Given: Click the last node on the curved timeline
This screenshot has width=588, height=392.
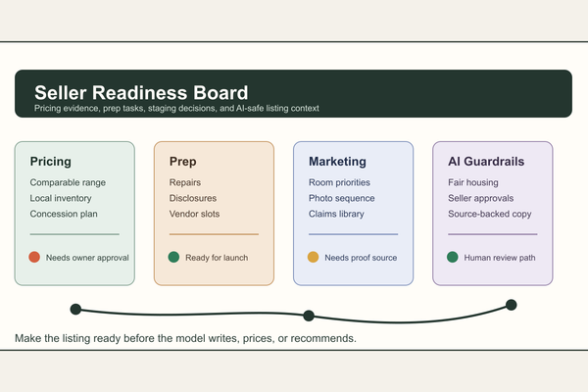Looking at the screenshot, I should click(512, 305).
